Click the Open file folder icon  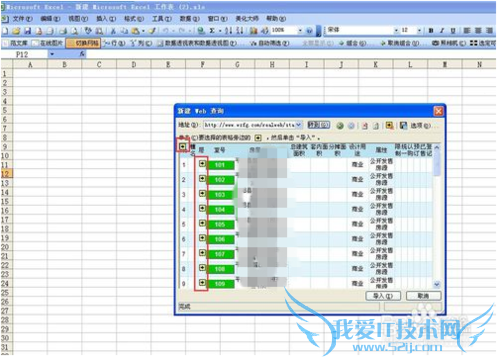[x=16, y=31]
